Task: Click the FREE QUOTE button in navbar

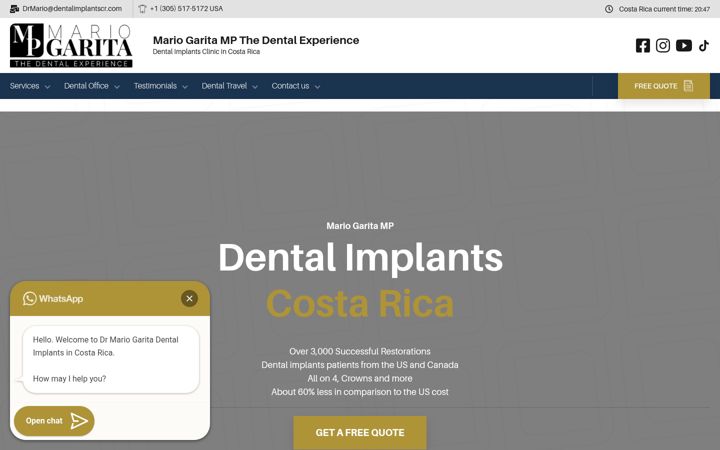Action: tap(664, 86)
